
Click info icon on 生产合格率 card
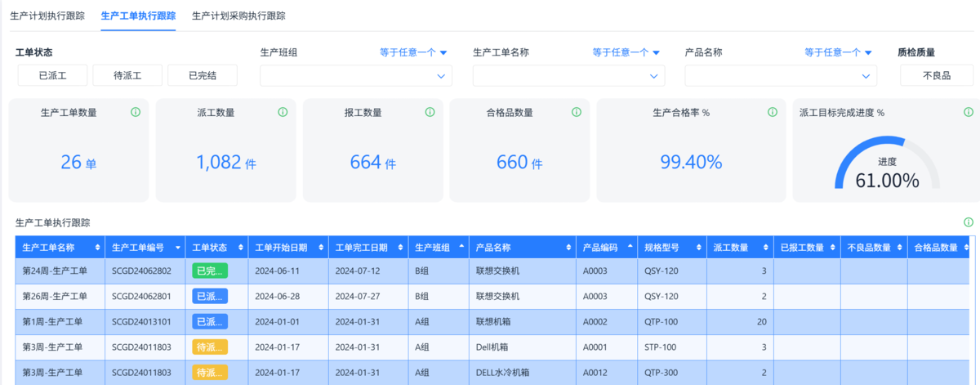pyautogui.click(x=772, y=112)
